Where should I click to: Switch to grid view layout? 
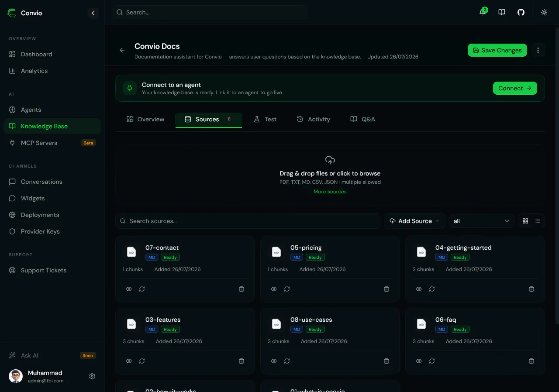point(525,221)
